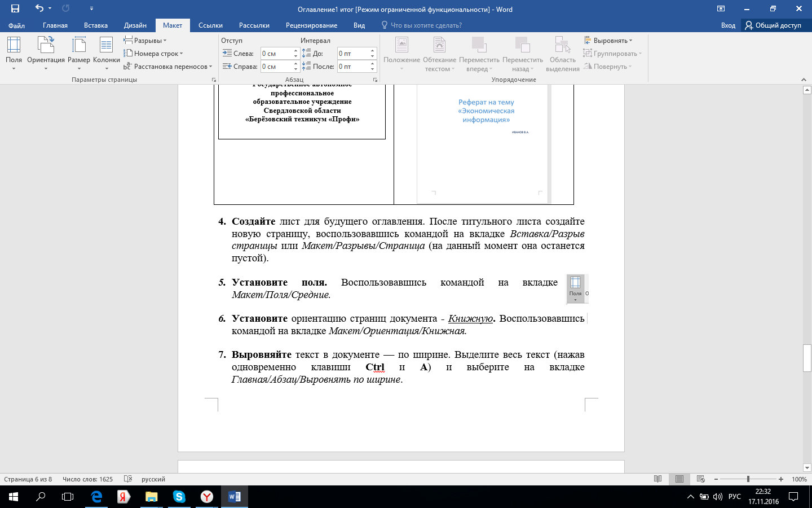812x508 pixels.
Task: Click the Redo button in quick access
Action: (x=65, y=8)
